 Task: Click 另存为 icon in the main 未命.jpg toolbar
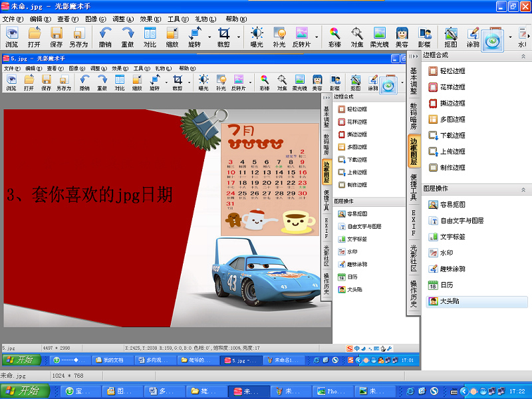coord(78,37)
